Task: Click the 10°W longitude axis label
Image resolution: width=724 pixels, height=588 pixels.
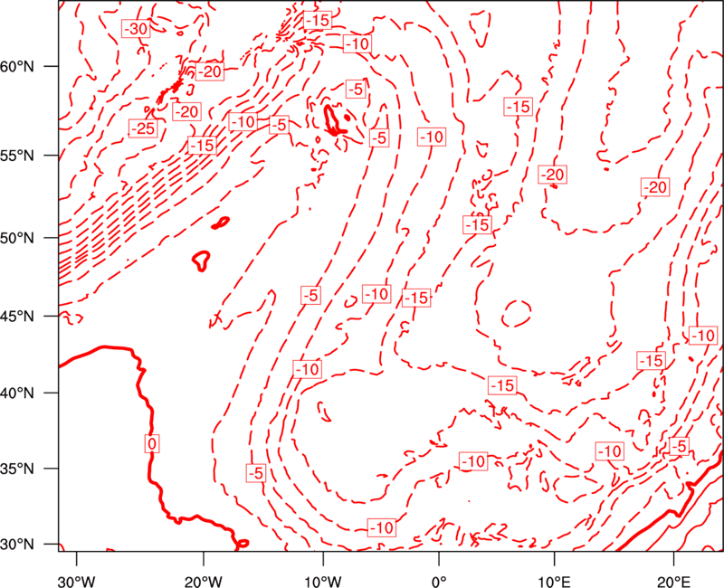Action: 322,581
